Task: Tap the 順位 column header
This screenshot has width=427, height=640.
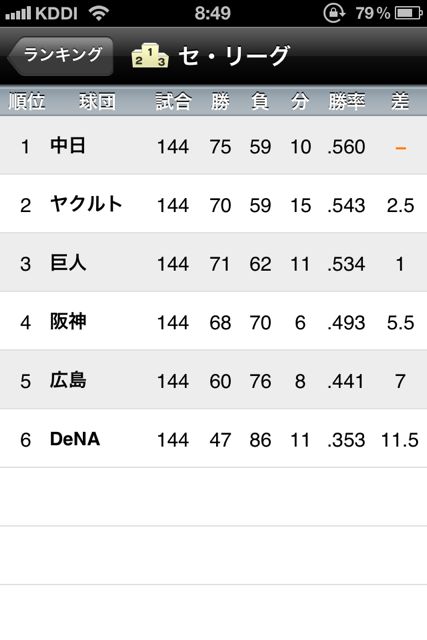Action: [27, 101]
